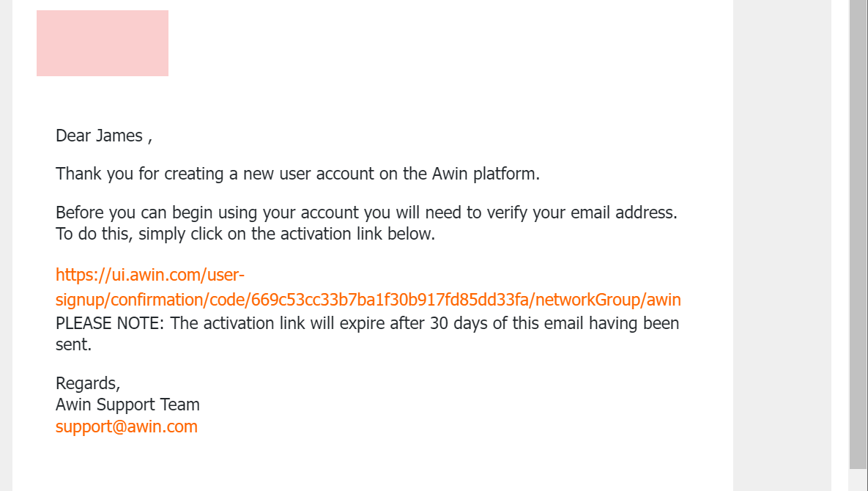Image resolution: width=868 pixels, height=491 pixels.
Task: Click the word "sent." ending the notice
Action: 73,344
